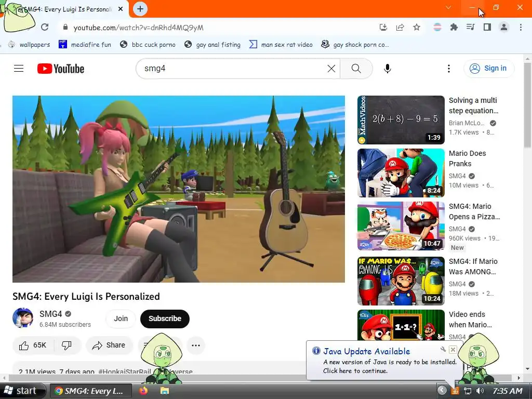Open Java balloon wrench options icon
This screenshot has width=532, height=399.
443,350
